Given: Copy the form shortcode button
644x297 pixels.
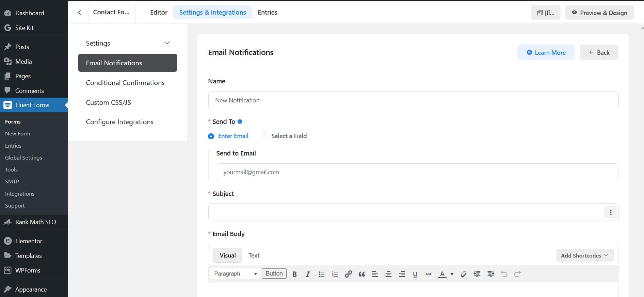Looking at the screenshot, I should point(546,13).
